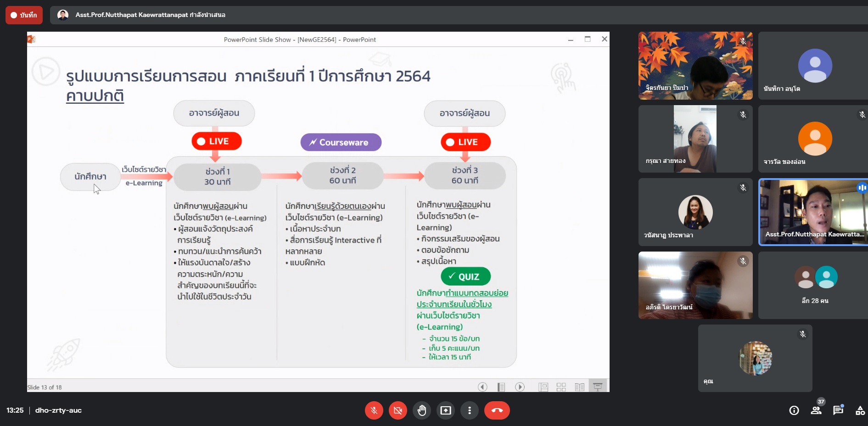868x426 pixels.
Task: Show the participants list with 37 people
Action: 816,410
